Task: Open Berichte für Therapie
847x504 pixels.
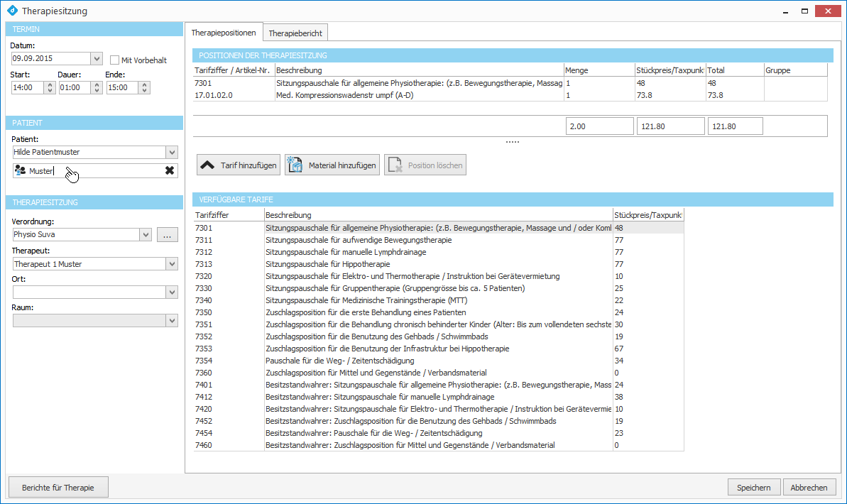Action: click(59, 488)
